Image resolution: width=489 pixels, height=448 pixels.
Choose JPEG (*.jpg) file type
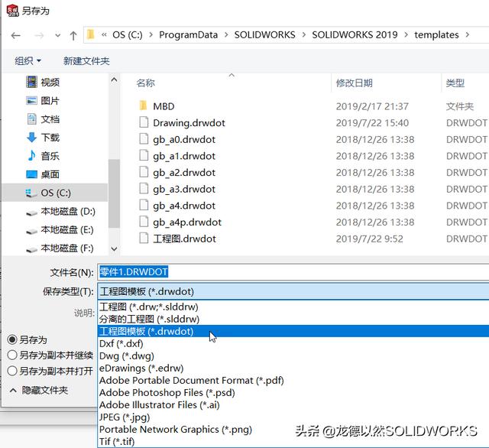tap(293, 417)
